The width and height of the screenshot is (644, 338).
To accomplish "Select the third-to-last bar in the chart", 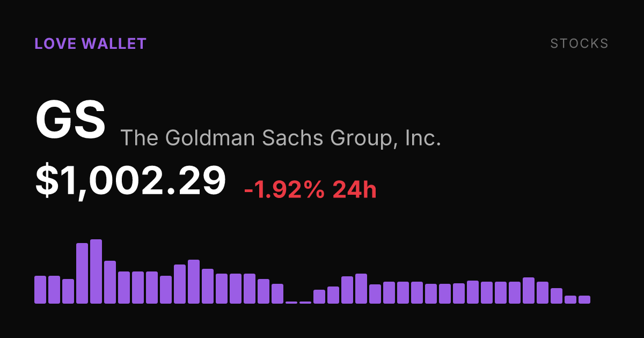I will click(557, 296).
